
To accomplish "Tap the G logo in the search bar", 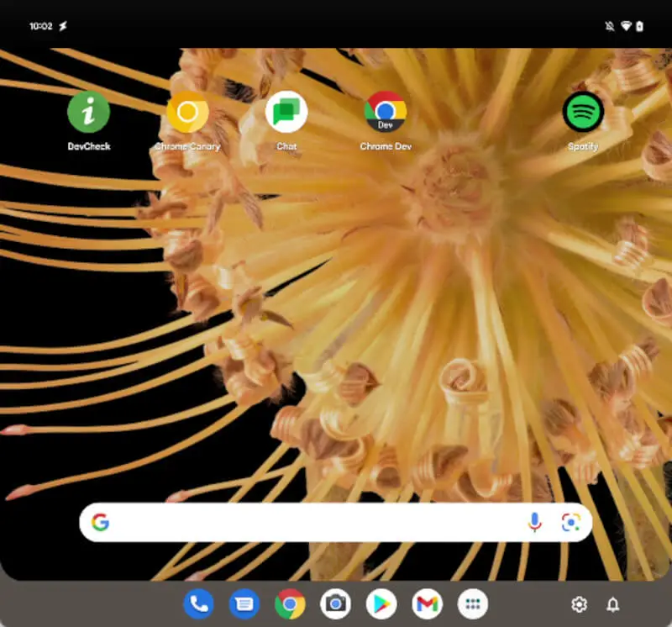I will 102,522.
